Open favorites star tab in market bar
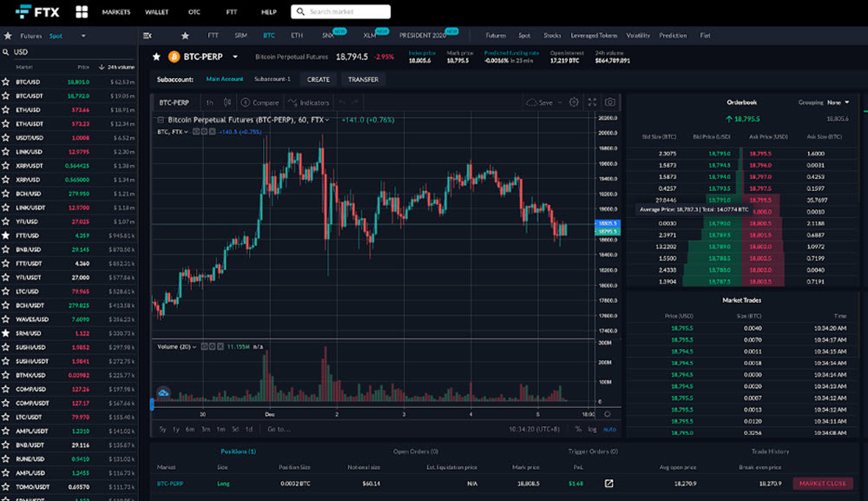 (185, 36)
